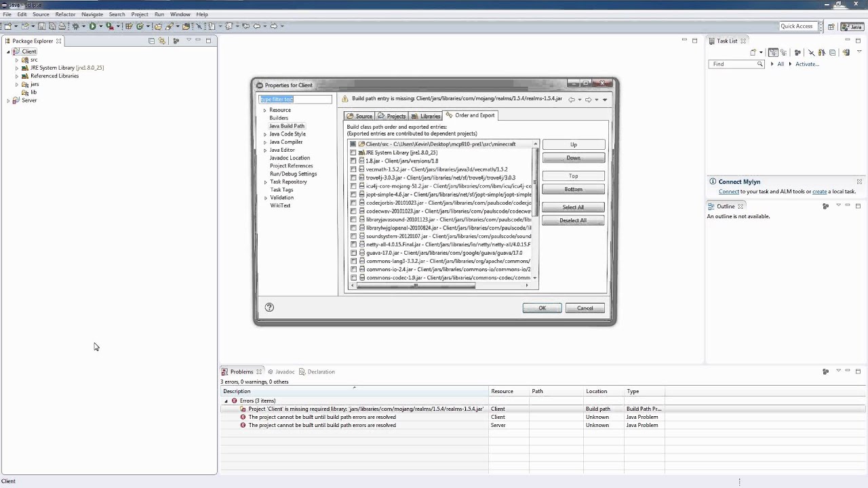Go forward with toolbar right arrow
The height and width of the screenshot is (488, 868).
(x=273, y=26)
